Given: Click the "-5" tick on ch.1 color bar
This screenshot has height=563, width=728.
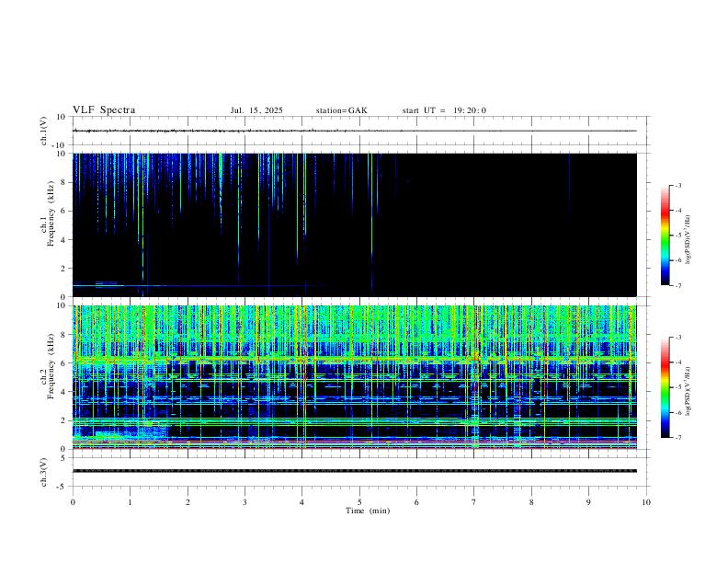Looking at the screenshot, I should [678, 236].
